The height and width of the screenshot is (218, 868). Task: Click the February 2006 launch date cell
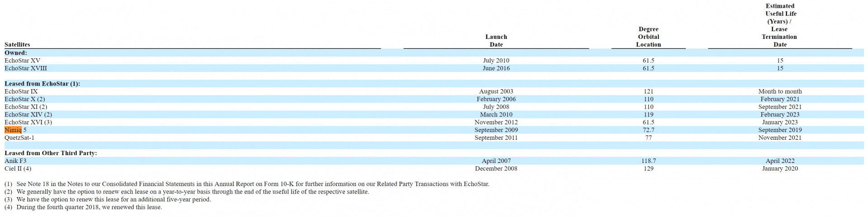[x=496, y=99]
